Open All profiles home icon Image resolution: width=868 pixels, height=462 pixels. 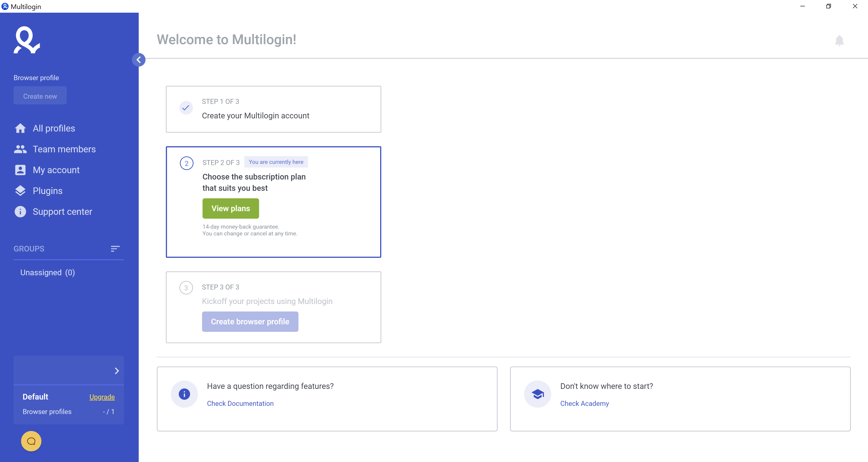coord(20,128)
